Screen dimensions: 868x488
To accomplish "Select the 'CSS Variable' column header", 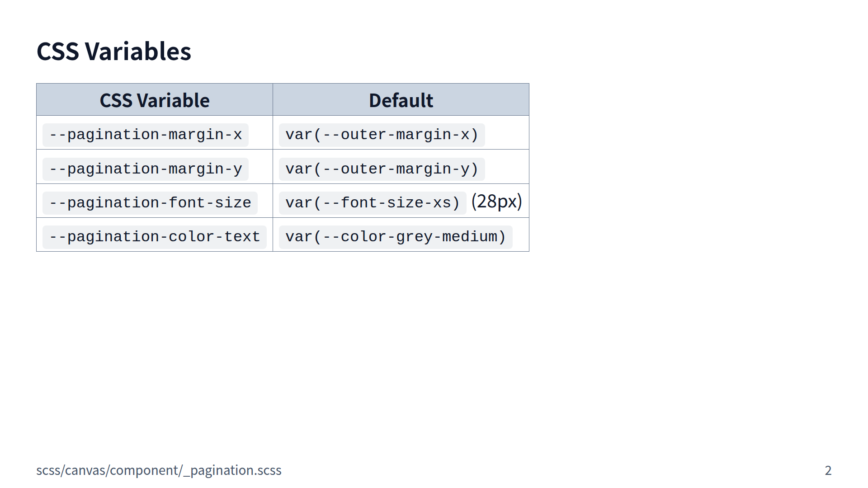I will pyautogui.click(x=154, y=100).
